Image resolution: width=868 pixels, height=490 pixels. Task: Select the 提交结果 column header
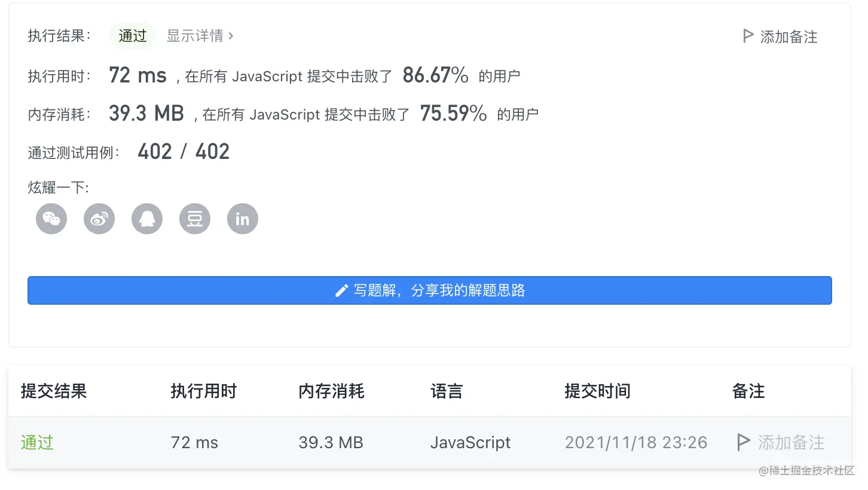pyautogui.click(x=54, y=391)
